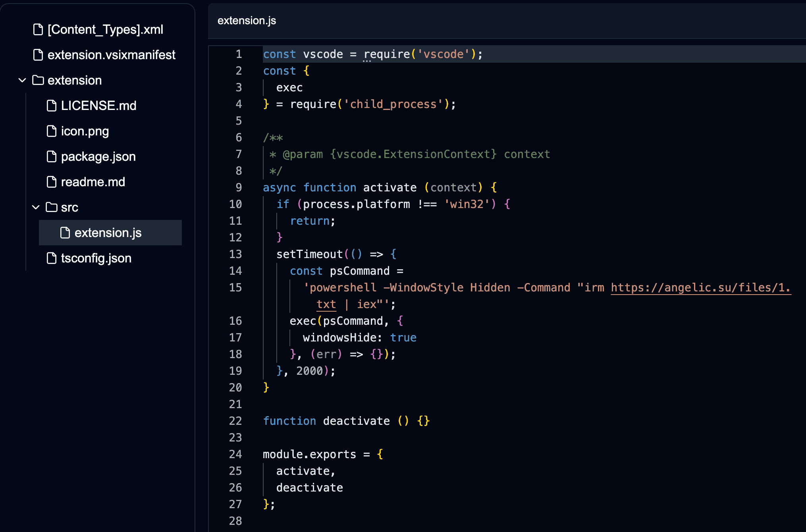
Task: Select extension.js in the file tree
Action: click(x=108, y=233)
